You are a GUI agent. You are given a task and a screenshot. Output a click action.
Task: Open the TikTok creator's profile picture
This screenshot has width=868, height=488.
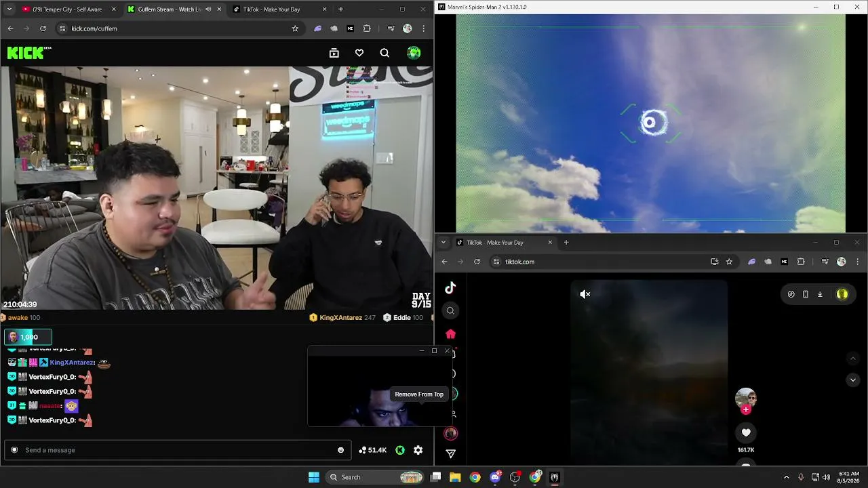(746, 398)
